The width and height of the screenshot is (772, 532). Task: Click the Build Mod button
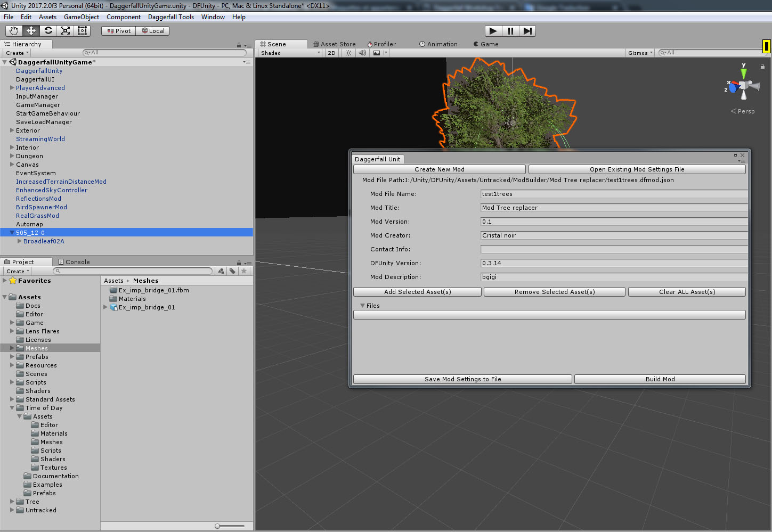pos(660,379)
